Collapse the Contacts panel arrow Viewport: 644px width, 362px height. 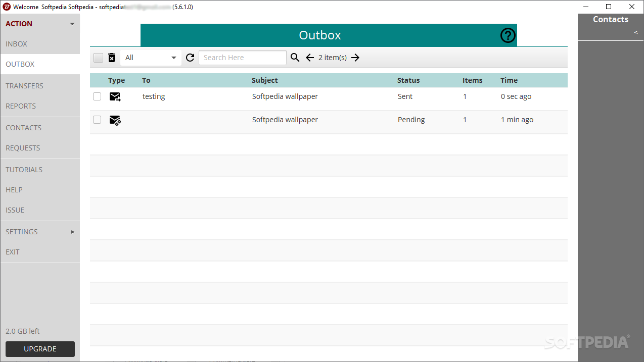click(636, 32)
